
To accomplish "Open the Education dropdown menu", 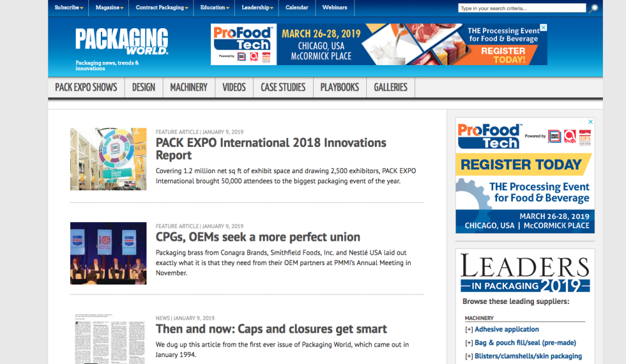I will (214, 8).
